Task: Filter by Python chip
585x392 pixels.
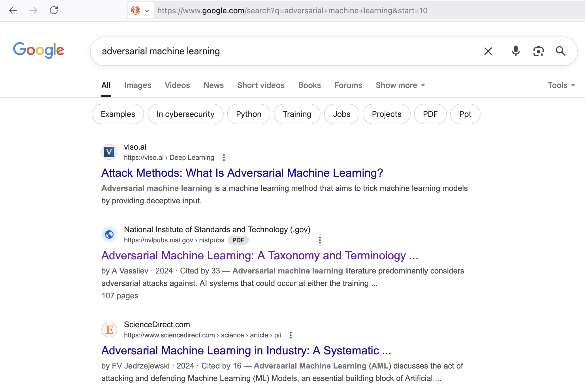Action: point(249,114)
